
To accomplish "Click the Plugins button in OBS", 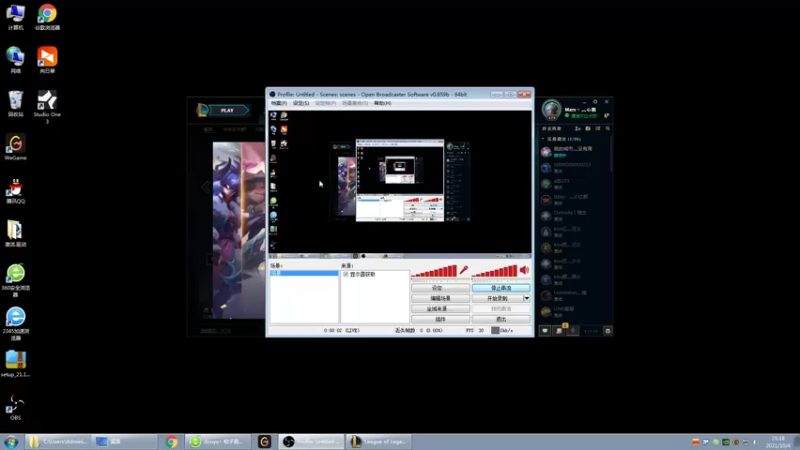I will [x=440, y=319].
